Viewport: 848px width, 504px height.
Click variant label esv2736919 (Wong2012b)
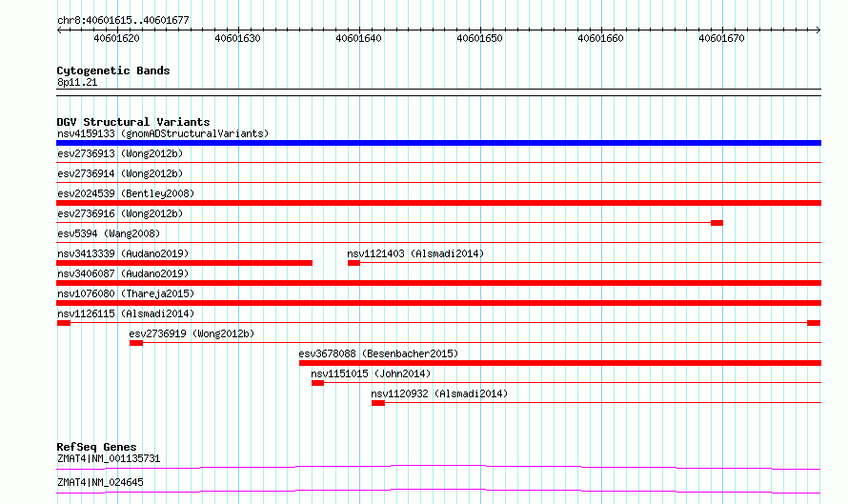(192, 333)
